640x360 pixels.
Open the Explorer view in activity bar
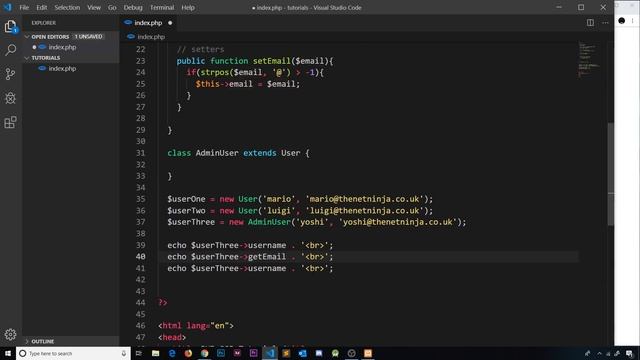coord(10,27)
